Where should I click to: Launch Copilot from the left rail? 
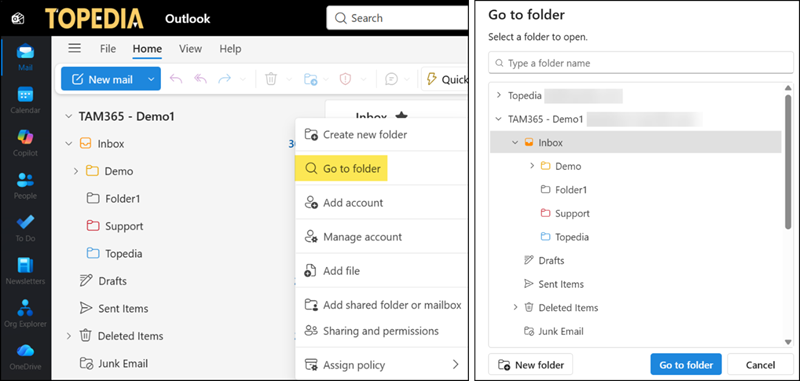(x=26, y=142)
